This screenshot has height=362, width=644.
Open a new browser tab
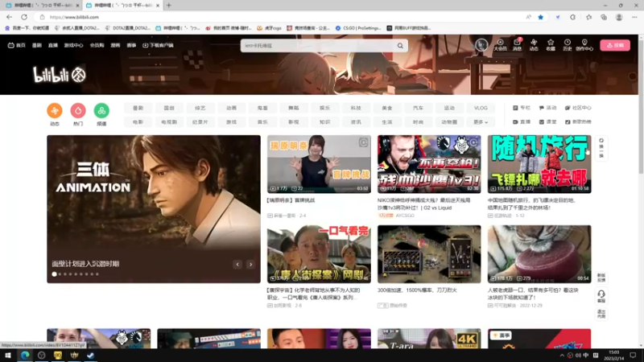tap(169, 6)
